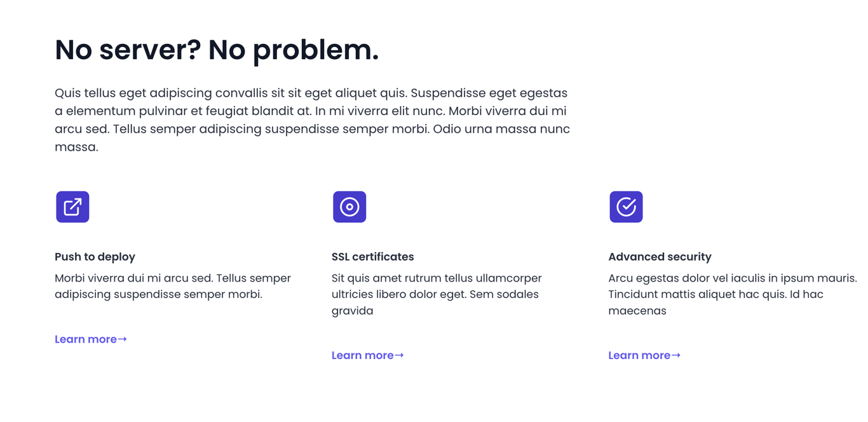The width and height of the screenshot is (868, 422).
Task: Click the Push to deploy external-link icon
Action: click(72, 207)
